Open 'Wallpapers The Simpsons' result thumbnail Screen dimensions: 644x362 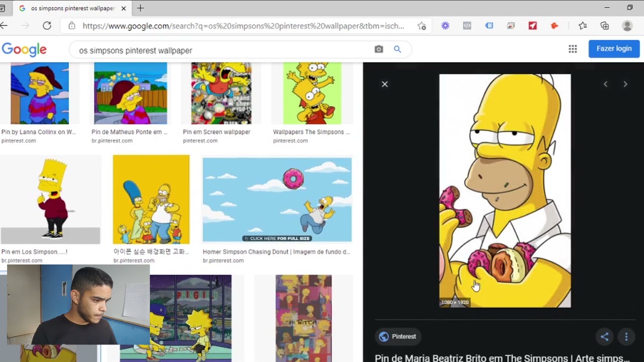312,94
